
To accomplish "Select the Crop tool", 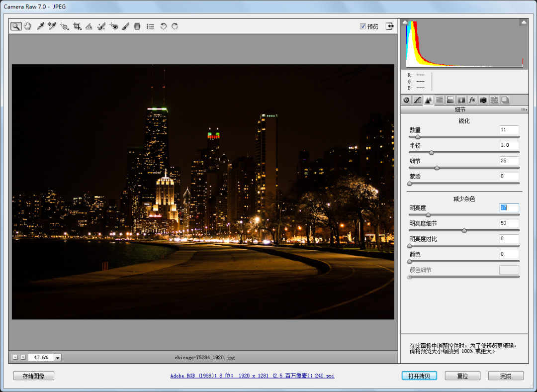I will click(x=77, y=26).
